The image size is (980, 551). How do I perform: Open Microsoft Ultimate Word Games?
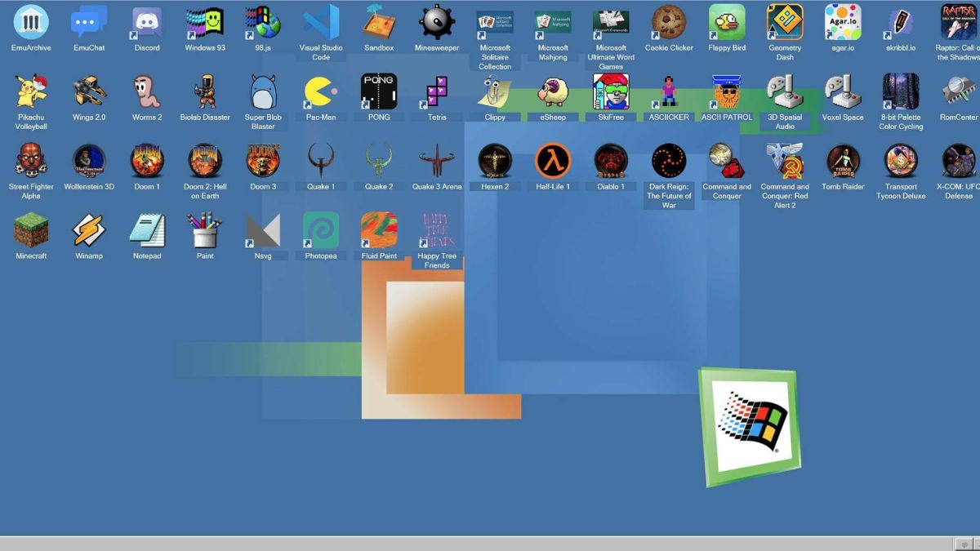(x=611, y=22)
